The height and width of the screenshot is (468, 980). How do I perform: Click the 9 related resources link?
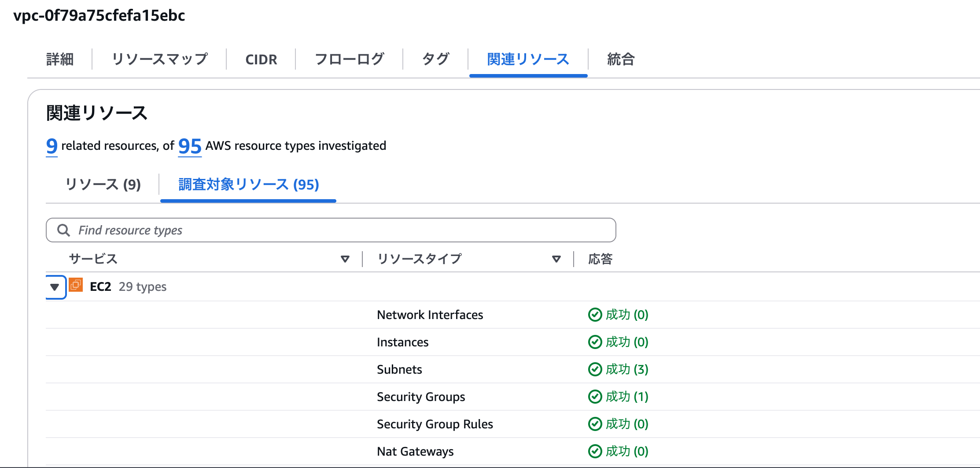[x=52, y=146]
